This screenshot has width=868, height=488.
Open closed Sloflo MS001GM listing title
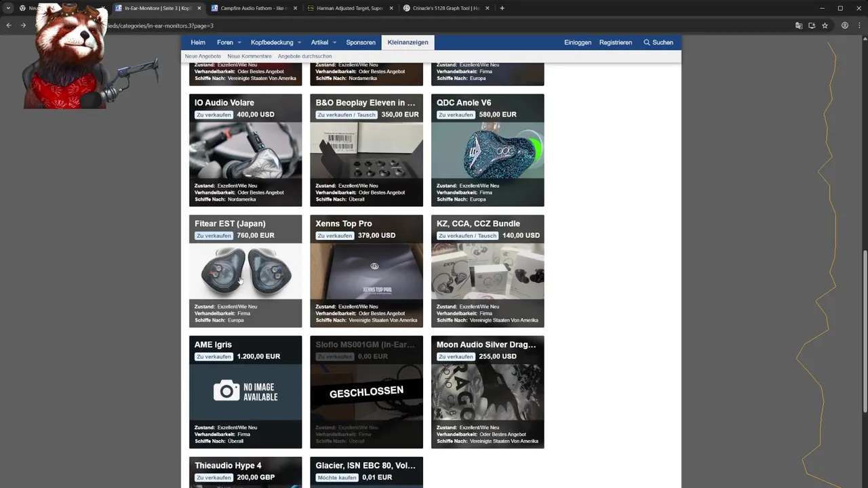(365, 345)
